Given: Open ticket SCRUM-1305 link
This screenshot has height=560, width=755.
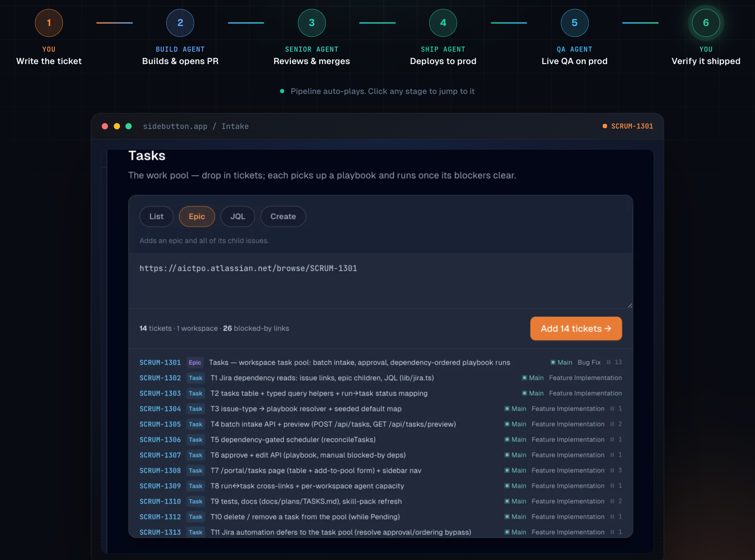Looking at the screenshot, I should [160, 424].
